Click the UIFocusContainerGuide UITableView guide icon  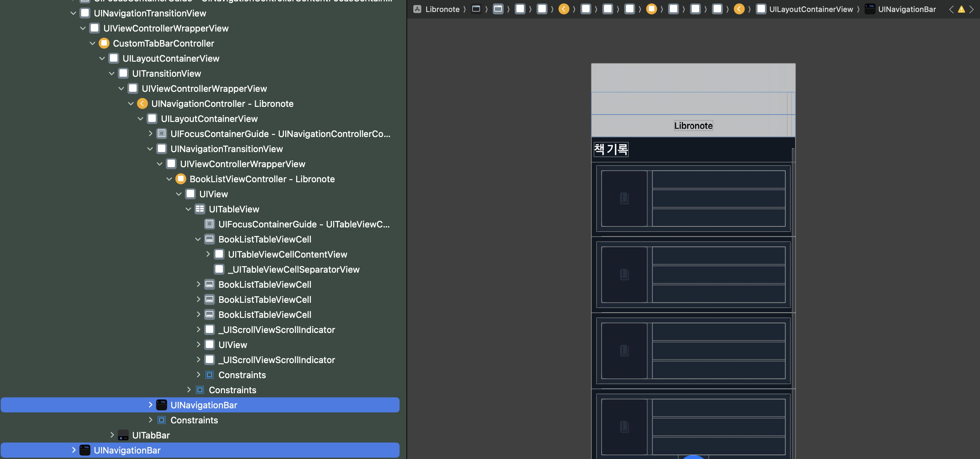[209, 224]
